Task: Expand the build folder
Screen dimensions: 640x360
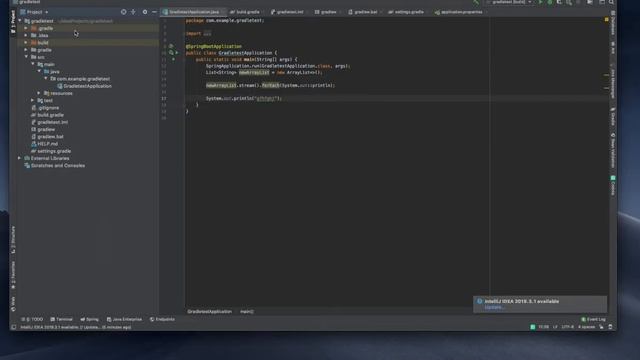Action: (x=26, y=42)
